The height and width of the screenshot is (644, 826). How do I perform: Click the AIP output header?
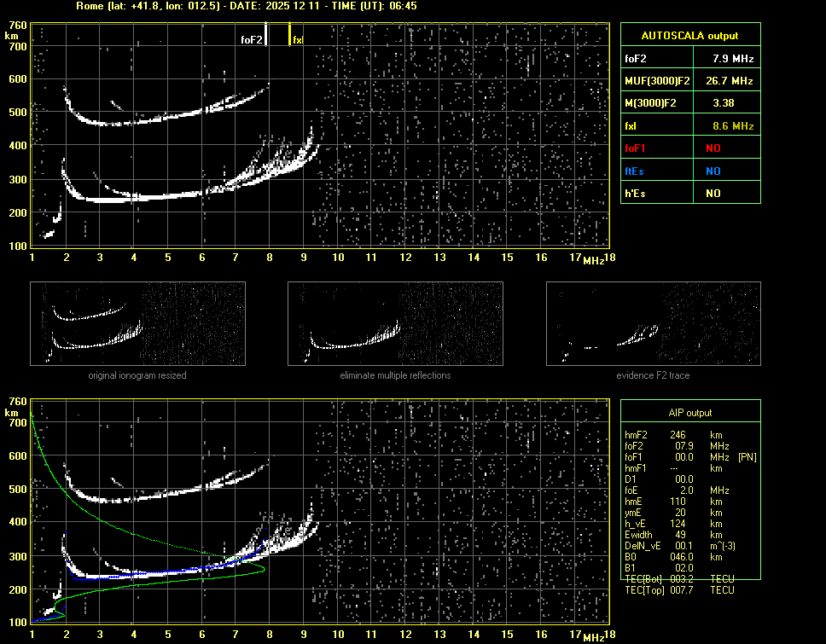pos(689,413)
